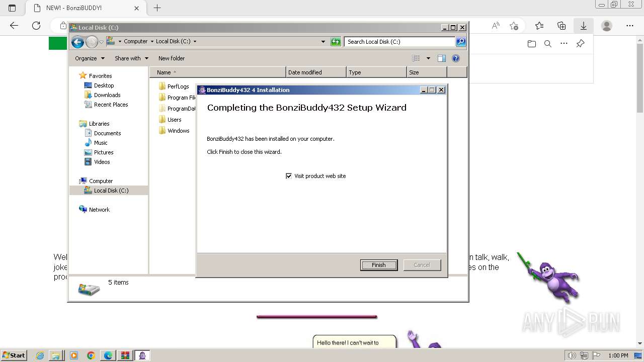This screenshot has height=362, width=644.
Task: Open Edge Read aloud icon
Action: tap(496, 26)
